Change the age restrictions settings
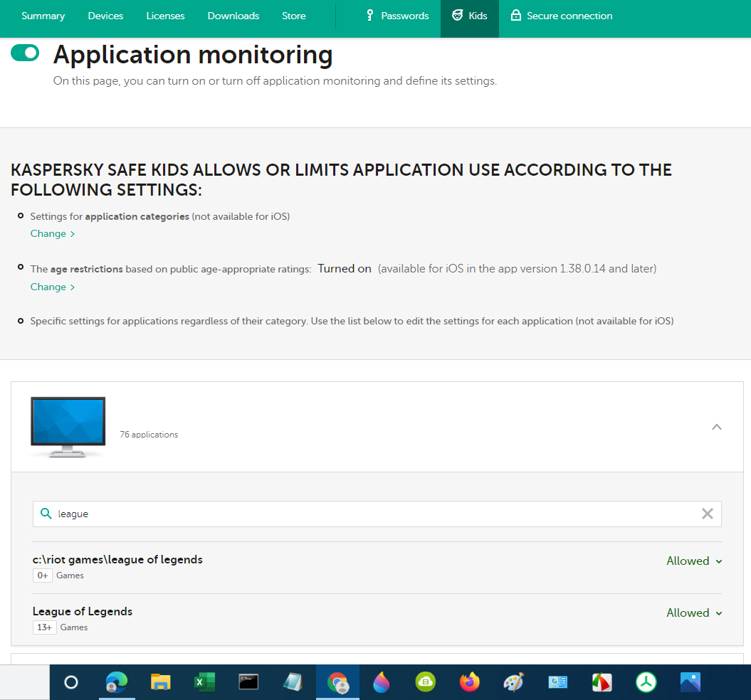The image size is (751, 700). (52, 287)
